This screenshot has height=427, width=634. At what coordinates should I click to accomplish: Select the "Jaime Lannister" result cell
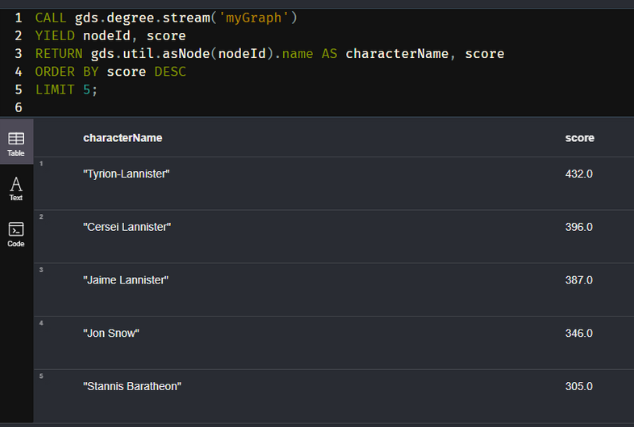[126, 280]
